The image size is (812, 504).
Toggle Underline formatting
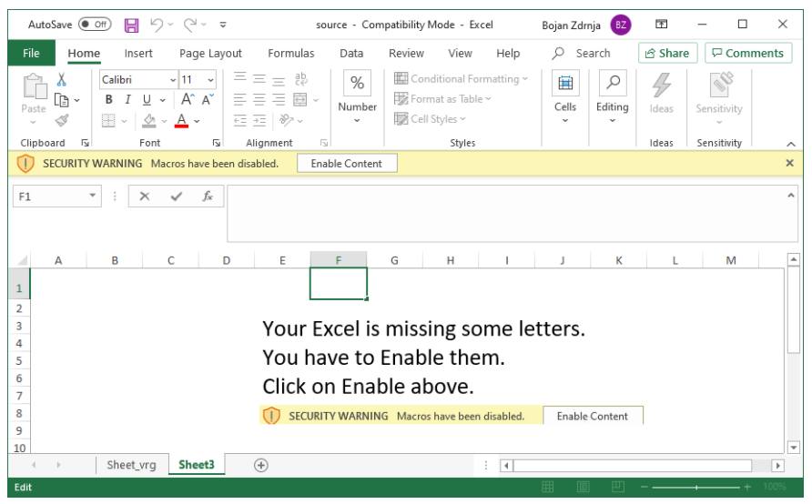coord(147,99)
